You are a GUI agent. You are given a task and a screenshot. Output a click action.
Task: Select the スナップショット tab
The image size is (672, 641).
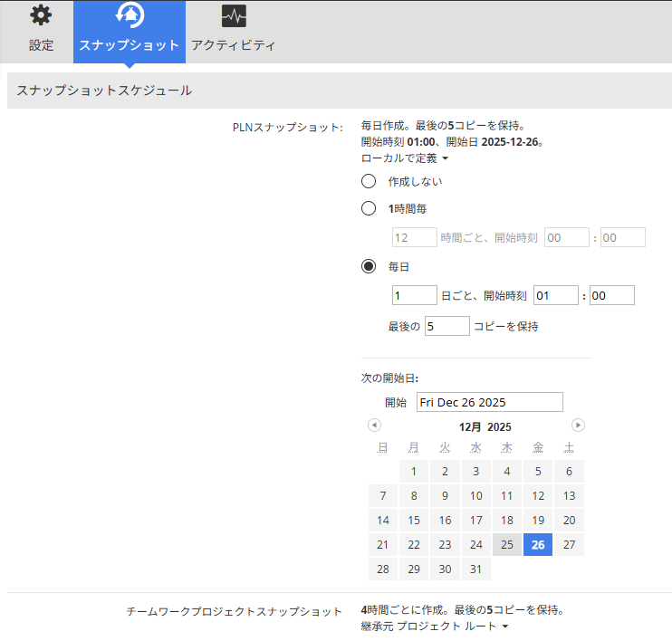pyautogui.click(x=130, y=32)
